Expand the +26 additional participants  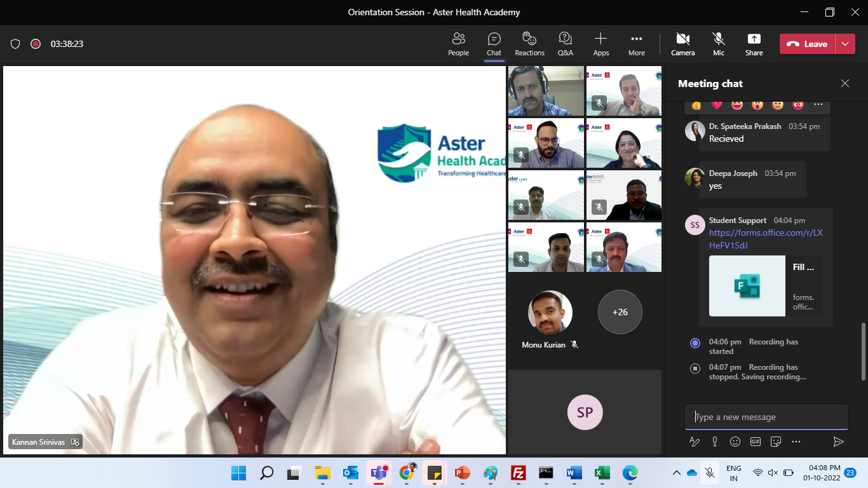[x=620, y=312]
